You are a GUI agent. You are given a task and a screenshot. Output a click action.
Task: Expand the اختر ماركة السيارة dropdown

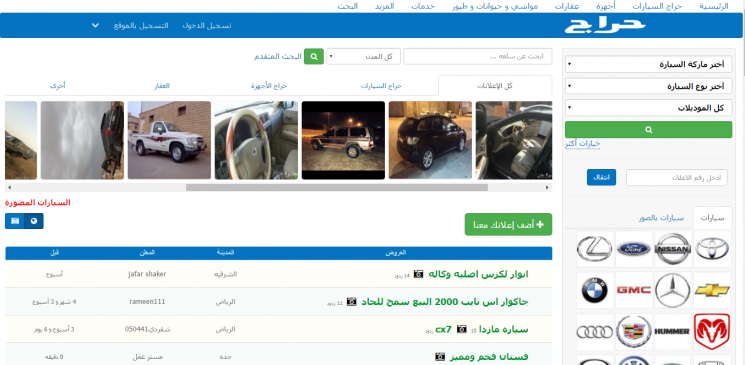point(649,65)
